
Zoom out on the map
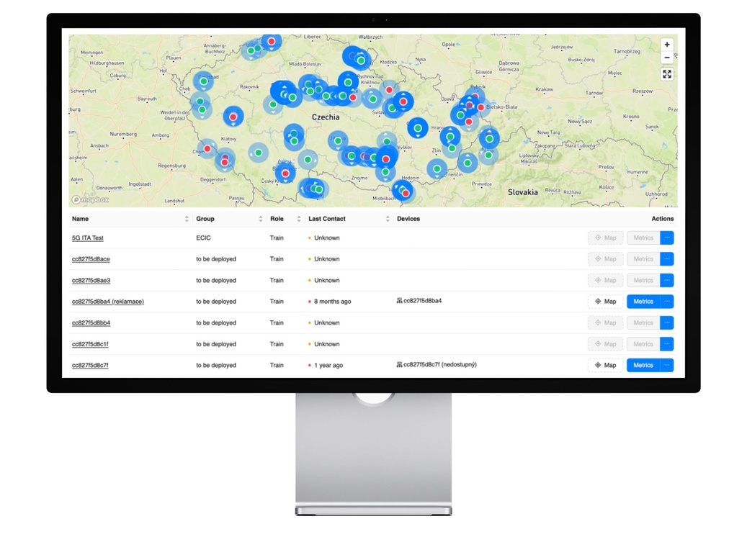[x=666, y=58]
